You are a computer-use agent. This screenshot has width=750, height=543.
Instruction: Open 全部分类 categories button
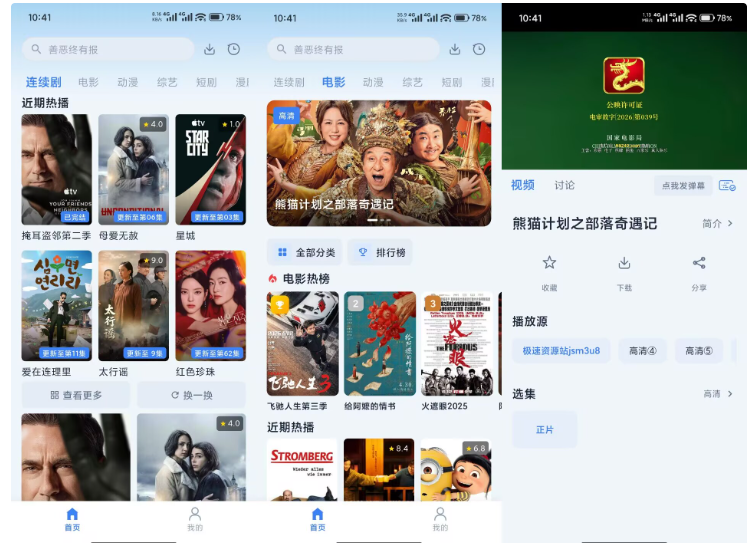click(305, 252)
